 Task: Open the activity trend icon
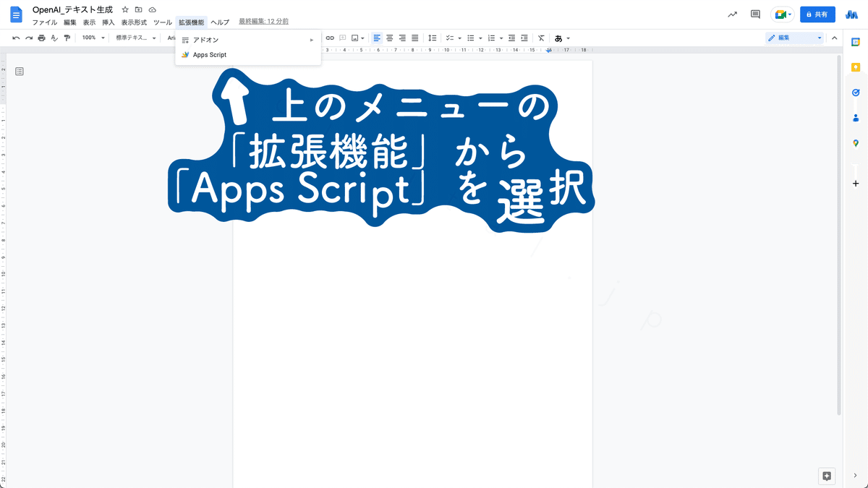point(733,14)
